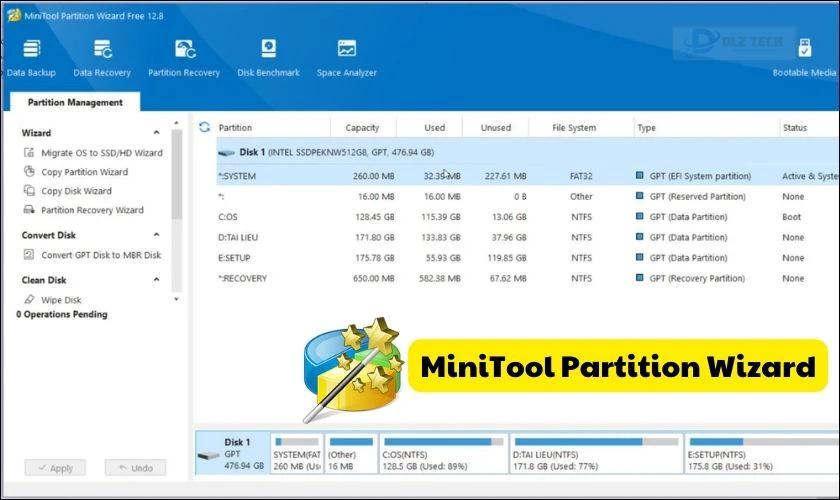Click type color square of C:OS row
The image size is (840, 500).
[639, 217]
